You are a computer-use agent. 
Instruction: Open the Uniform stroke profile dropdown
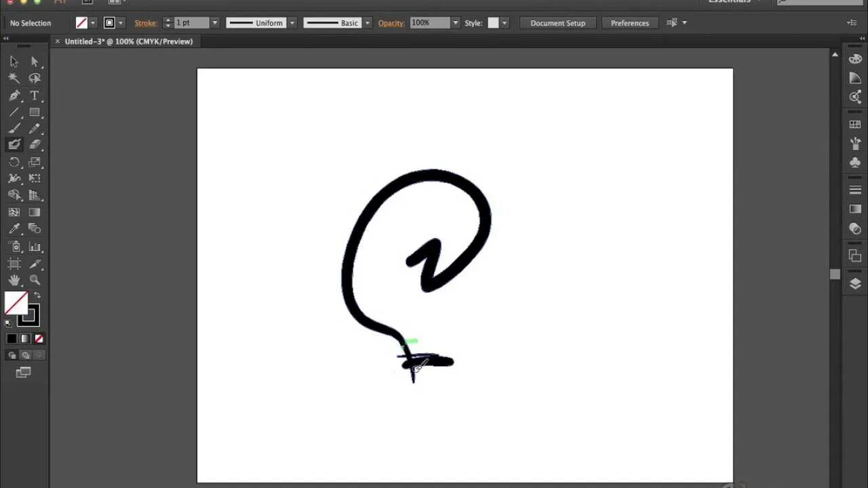(292, 22)
